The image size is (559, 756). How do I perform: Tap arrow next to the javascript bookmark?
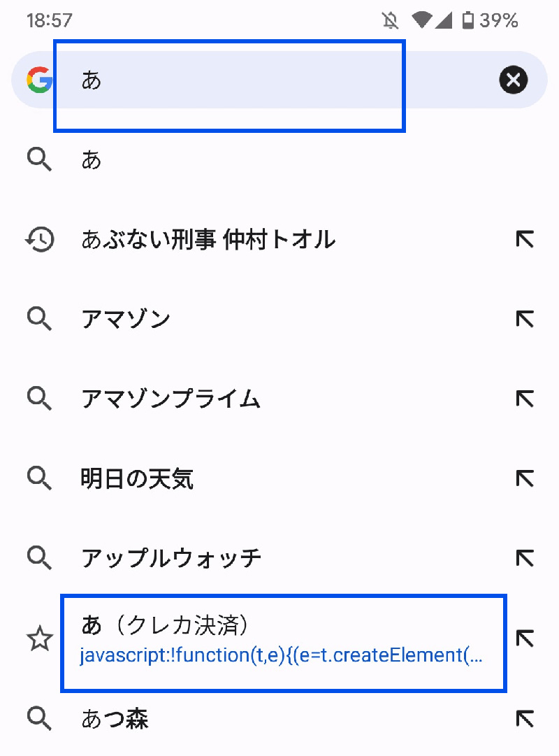(x=524, y=638)
